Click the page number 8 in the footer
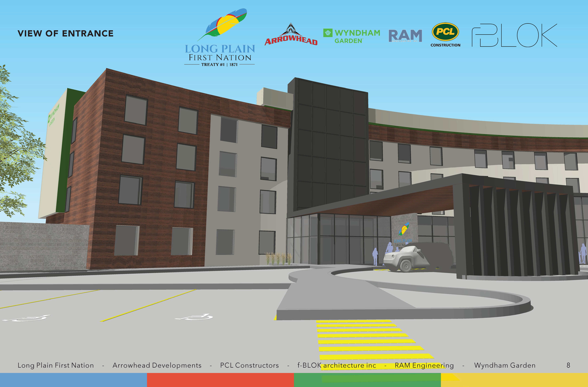Viewport: 588px width, 387px height. click(x=568, y=365)
